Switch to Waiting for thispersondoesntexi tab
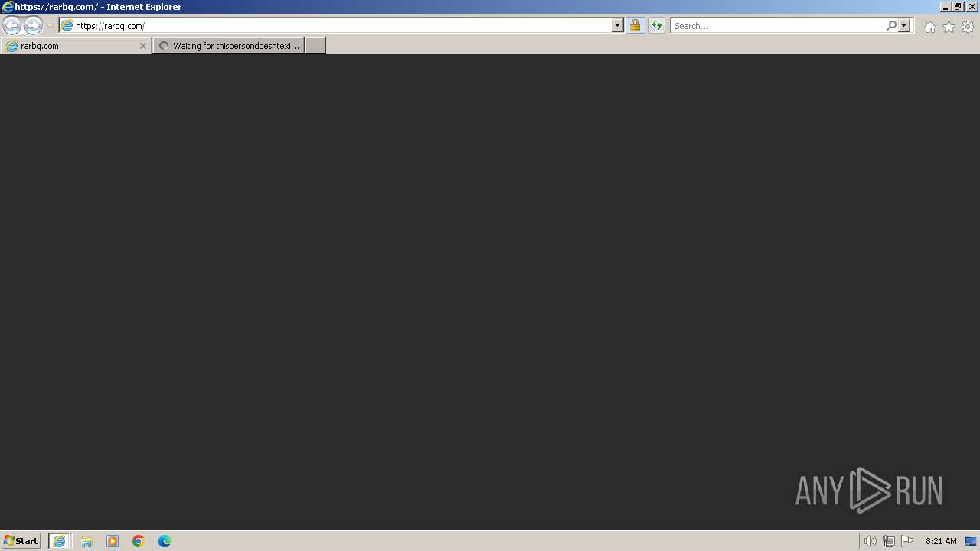 pos(228,46)
